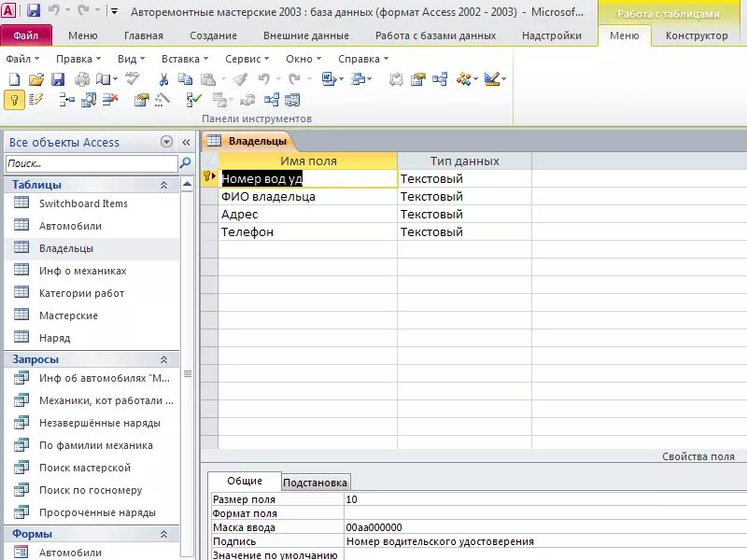The height and width of the screenshot is (560, 747).
Task: Click the New Object colorful icon
Action: (463, 79)
